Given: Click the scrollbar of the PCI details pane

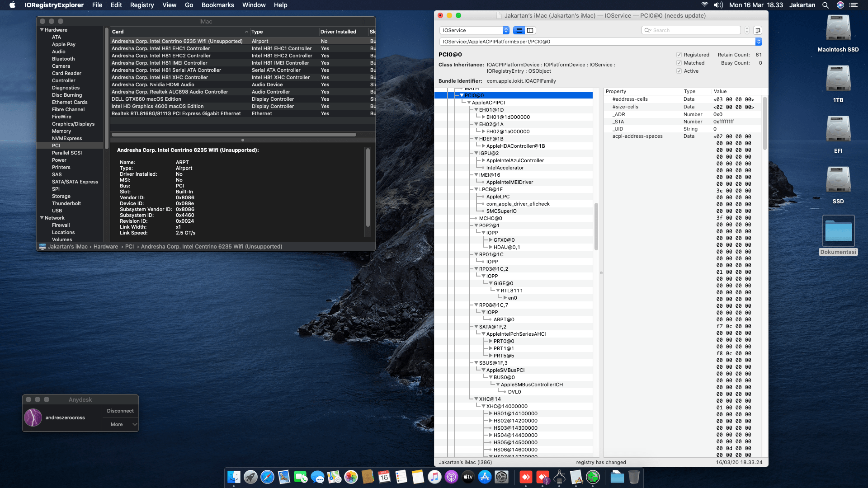Looking at the screenshot, I should click(368, 187).
